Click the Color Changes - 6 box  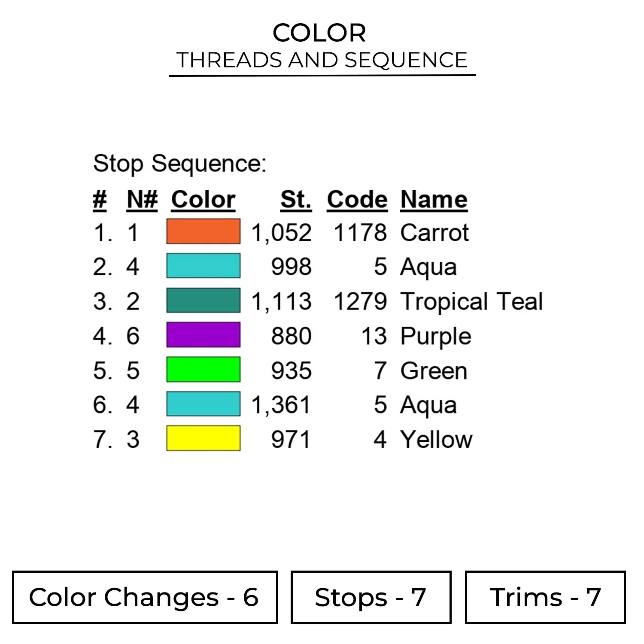145,597
